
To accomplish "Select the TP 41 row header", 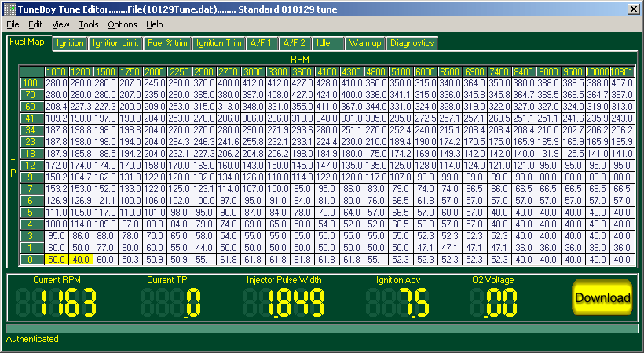I will click(31, 118).
